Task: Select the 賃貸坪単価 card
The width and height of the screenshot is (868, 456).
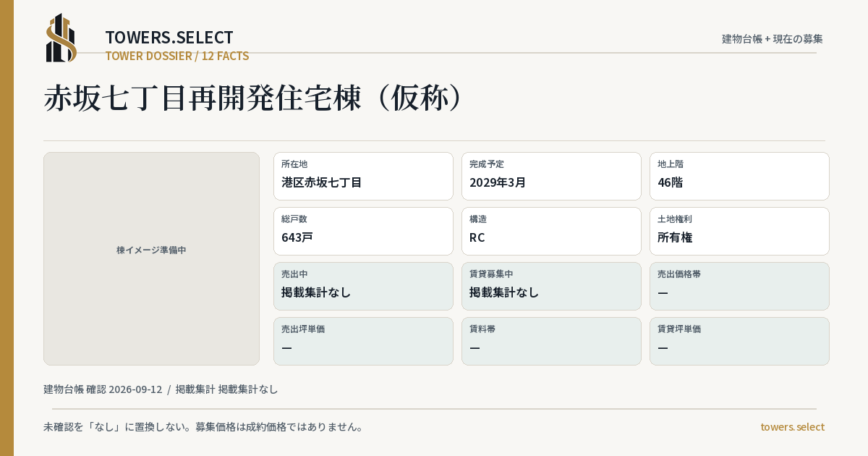Action: pos(739,341)
